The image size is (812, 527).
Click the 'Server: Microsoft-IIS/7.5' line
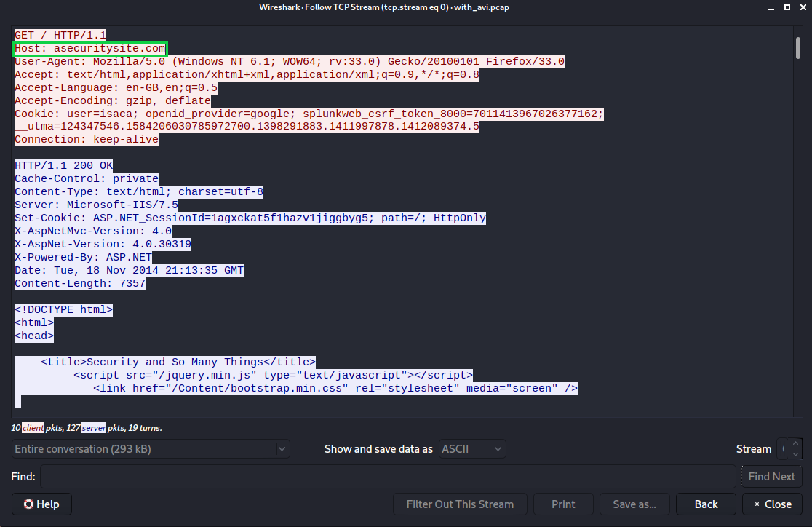coord(96,205)
